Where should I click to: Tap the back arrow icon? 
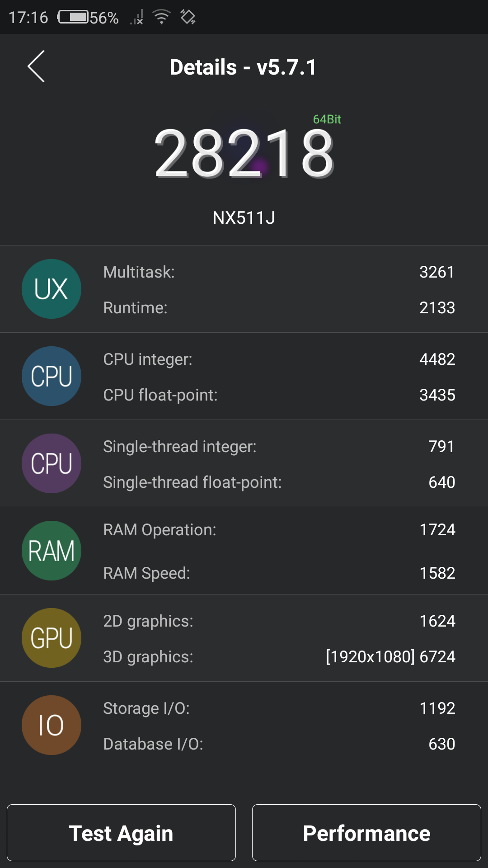(36, 66)
